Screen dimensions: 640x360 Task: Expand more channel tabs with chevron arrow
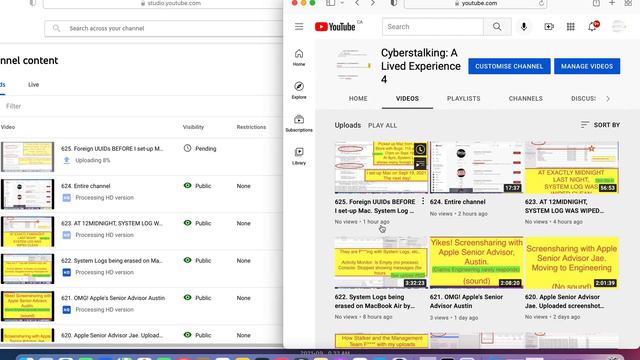tap(608, 99)
